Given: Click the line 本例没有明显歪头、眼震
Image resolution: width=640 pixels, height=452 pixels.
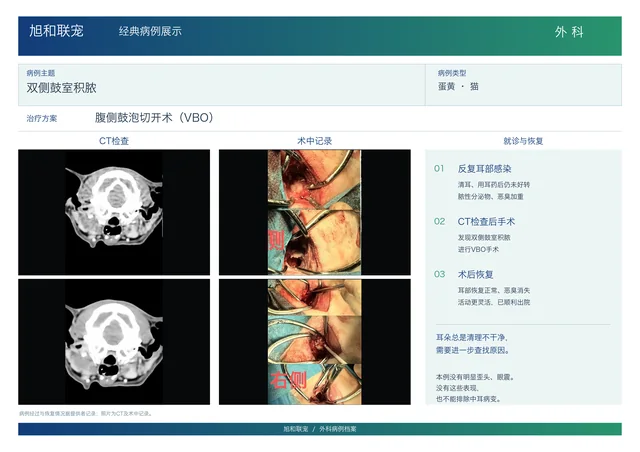Looking at the screenshot, I should tap(475, 377).
